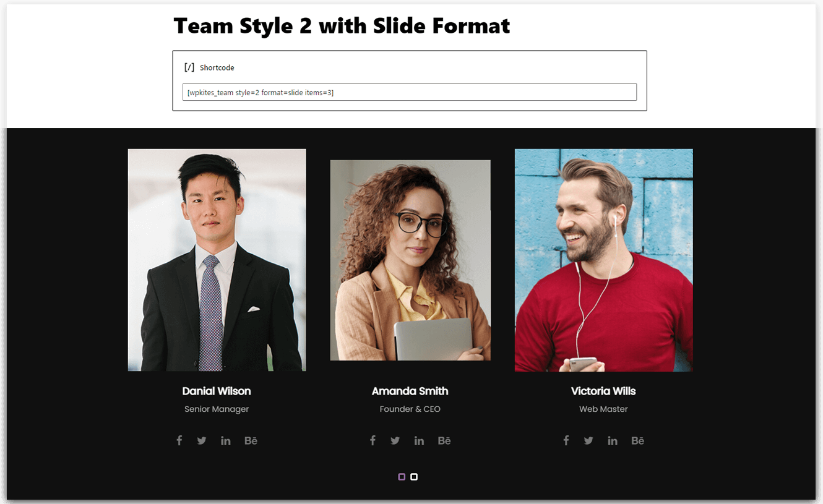Open Danial Wilson's Behance icon
This screenshot has width=823, height=504.
(x=251, y=441)
